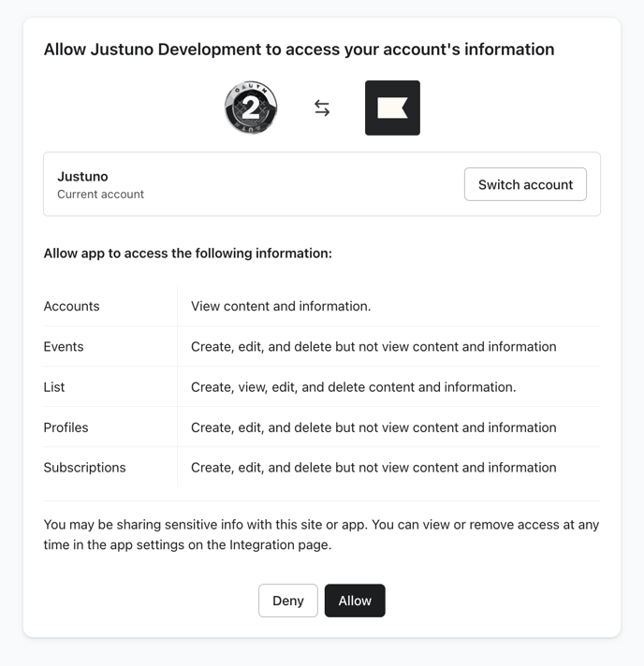Click the Switch account button
Image resolution: width=644 pixels, height=666 pixels.
(x=525, y=184)
